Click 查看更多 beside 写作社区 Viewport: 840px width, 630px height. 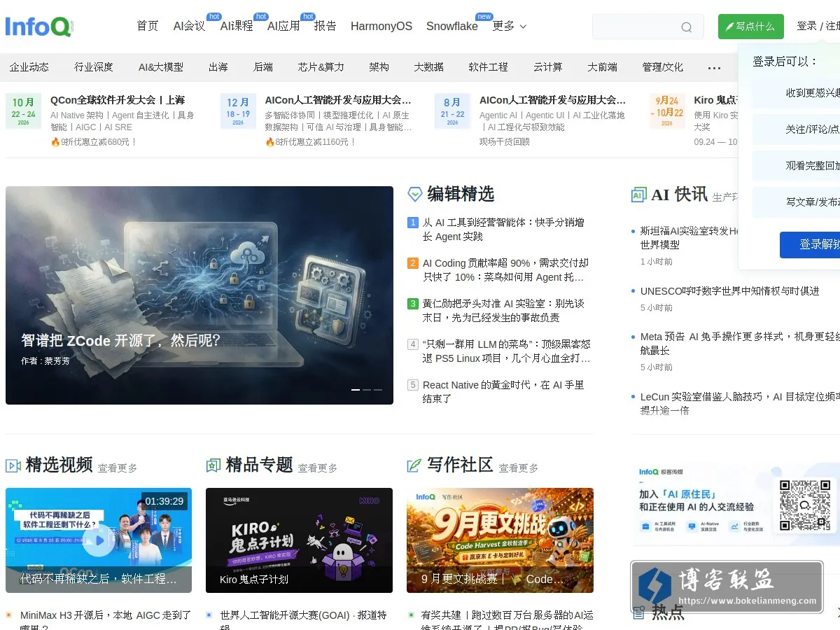point(519,468)
